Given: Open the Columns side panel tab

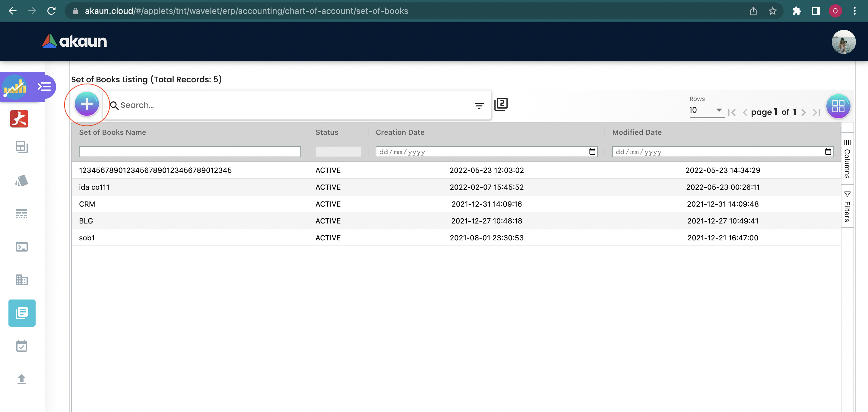Looking at the screenshot, I should [x=847, y=158].
